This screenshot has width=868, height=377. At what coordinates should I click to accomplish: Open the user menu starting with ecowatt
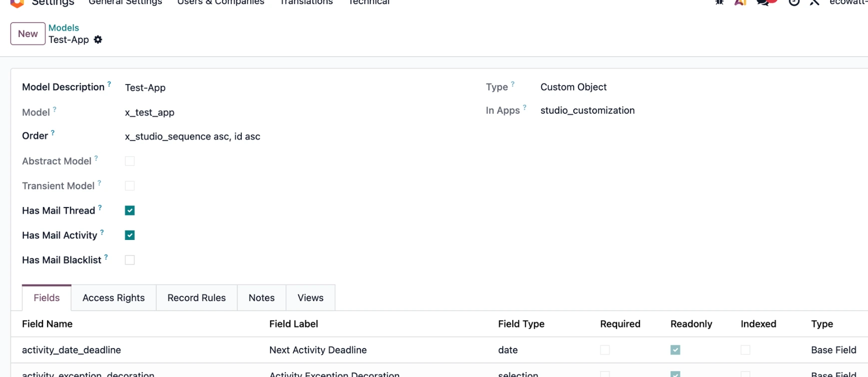(x=849, y=2)
